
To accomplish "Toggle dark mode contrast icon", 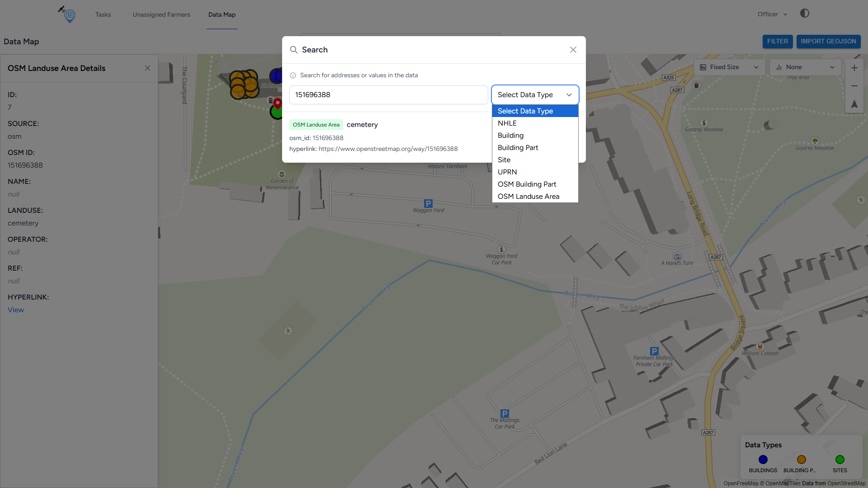I will coord(804,14).
